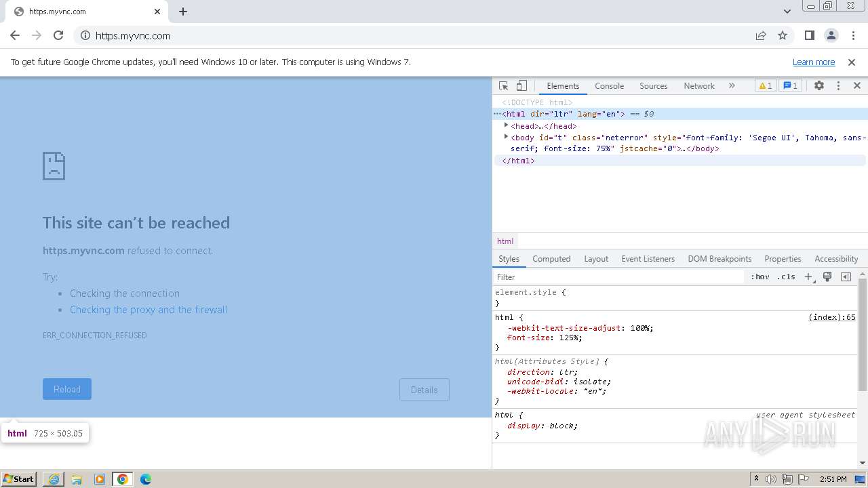868x488 pixels.
Task: Toggle the :hov element state button
Action: point(759,277)
